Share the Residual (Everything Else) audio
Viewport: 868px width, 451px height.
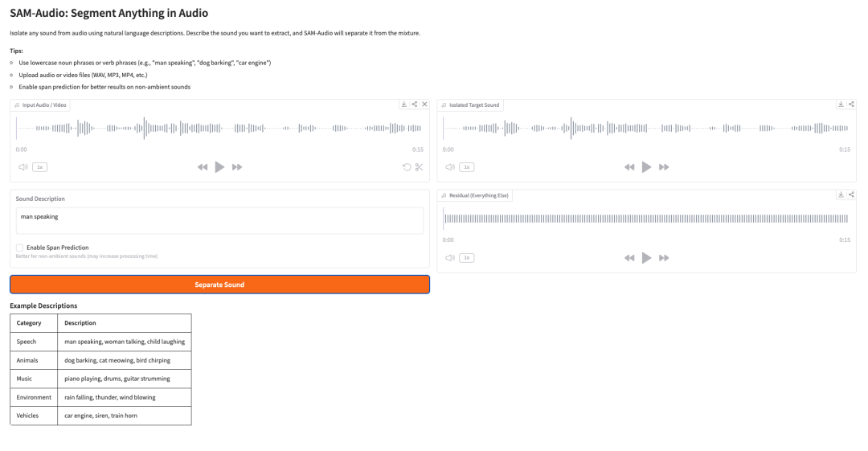click(x=851, y=195)
